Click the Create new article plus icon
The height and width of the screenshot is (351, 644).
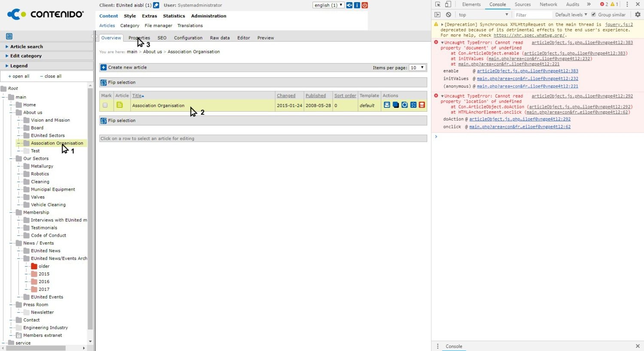click(103, 67)
